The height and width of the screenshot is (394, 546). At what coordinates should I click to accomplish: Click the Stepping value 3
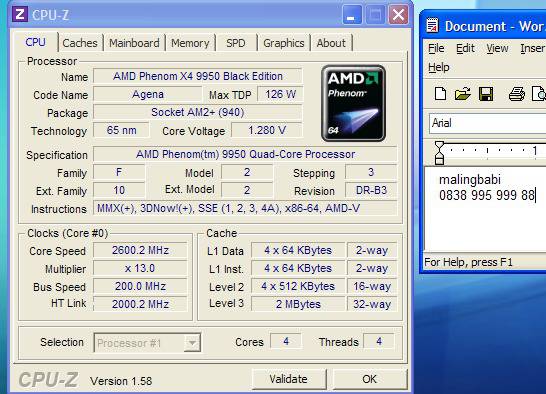click(x=371, y=172)
